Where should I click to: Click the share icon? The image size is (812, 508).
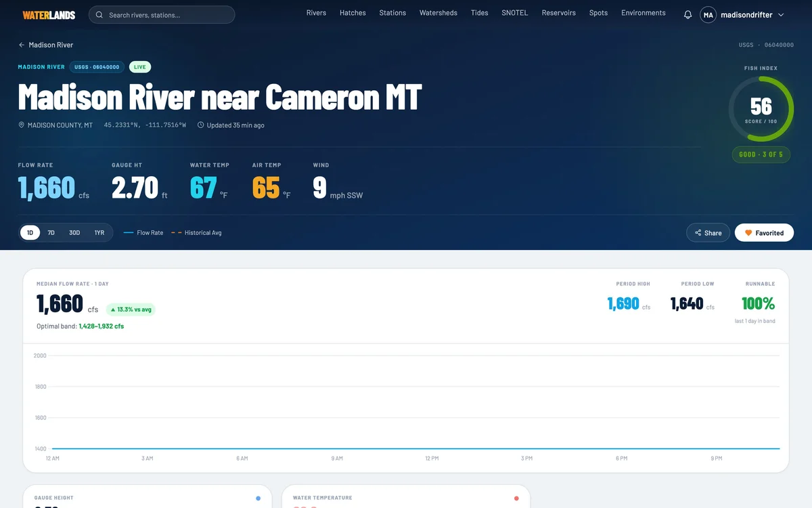[x=698, y=233]
